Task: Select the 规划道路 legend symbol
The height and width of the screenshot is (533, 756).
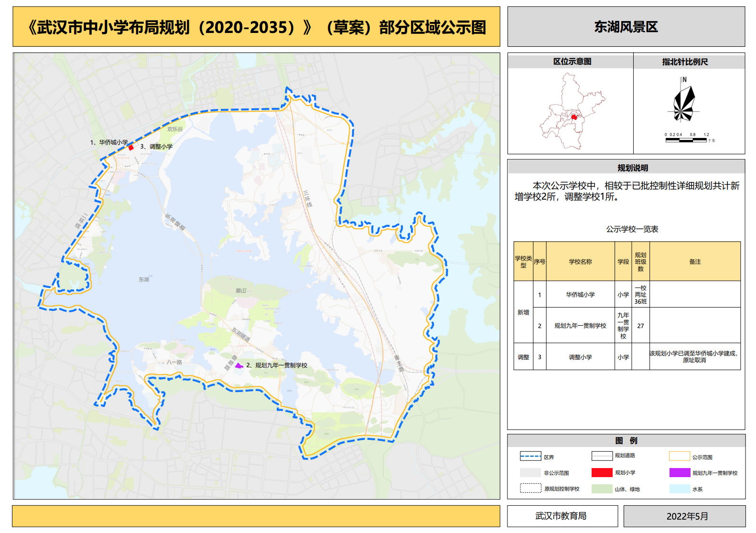Action: 602,456
